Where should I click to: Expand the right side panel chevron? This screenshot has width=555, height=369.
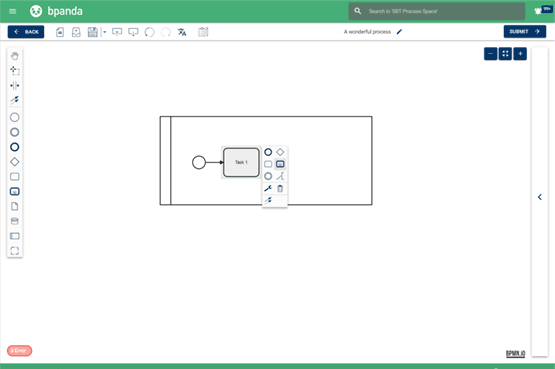tap(540, 197)
